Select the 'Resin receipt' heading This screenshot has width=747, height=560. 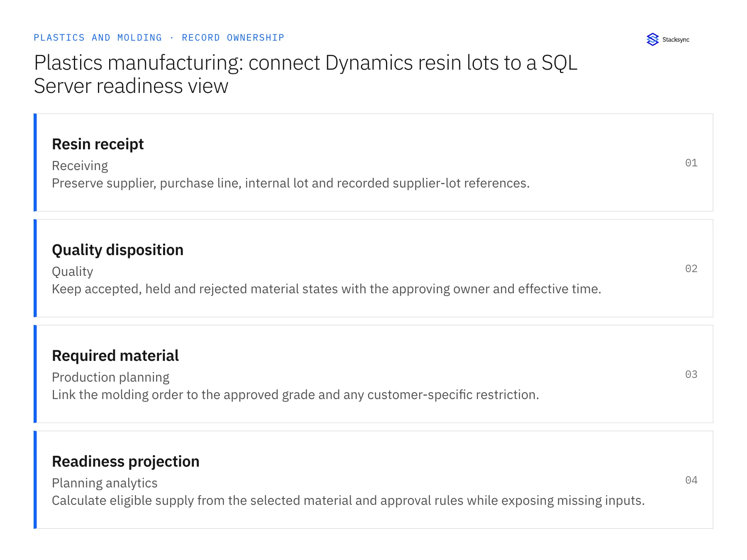[98, 144]
